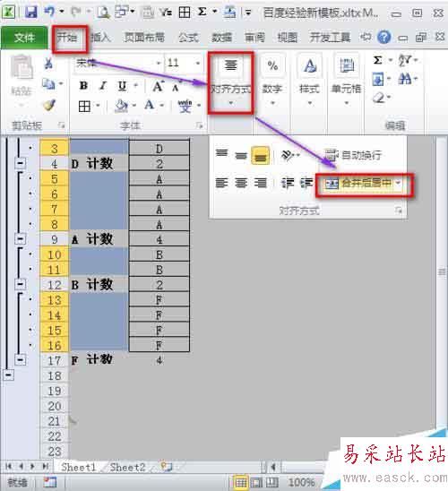Set bottom vertical alignment
Viewport: 448px width, 491px height.
pyautogui.click(x=261, y=156)
